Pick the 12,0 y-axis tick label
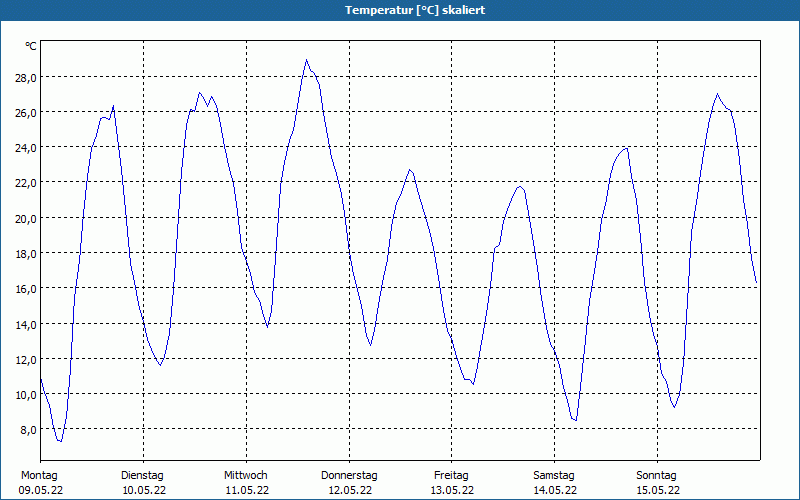Screen dimensions: 800x500 pos(25,359)
